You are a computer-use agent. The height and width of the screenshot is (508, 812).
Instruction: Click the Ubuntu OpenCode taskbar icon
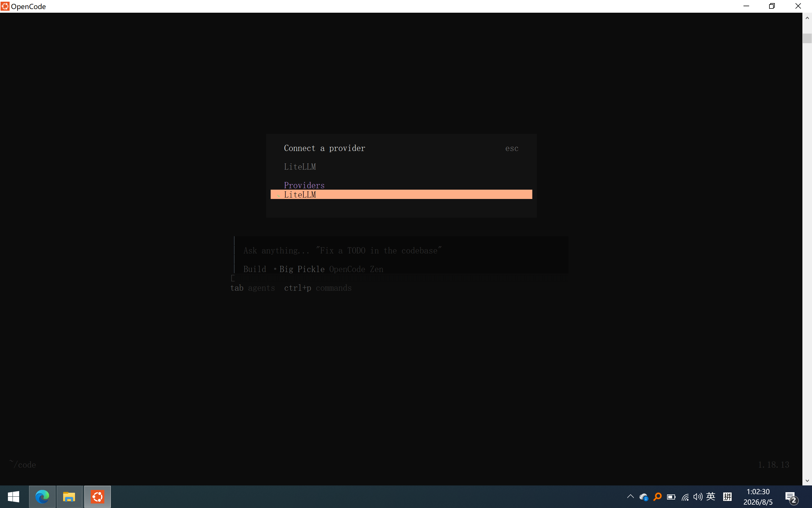click(x=97, y=497)
